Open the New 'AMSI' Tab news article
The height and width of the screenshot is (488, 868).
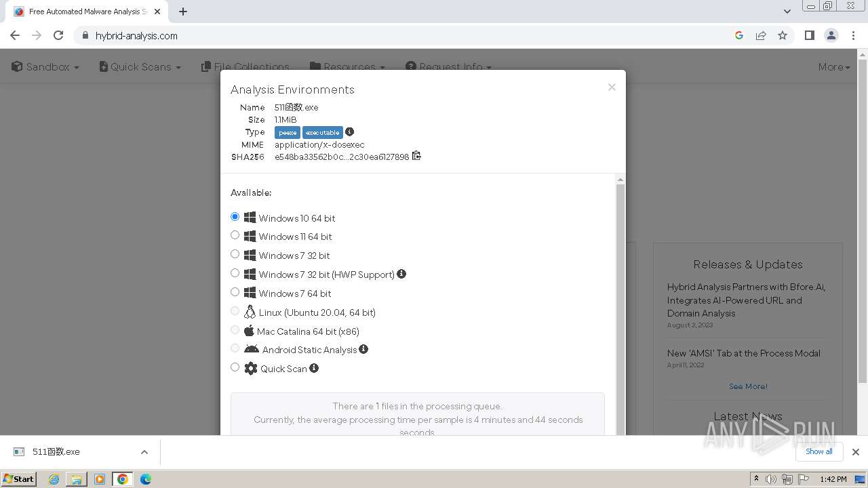pyautogui.click(x=743, y=353)
